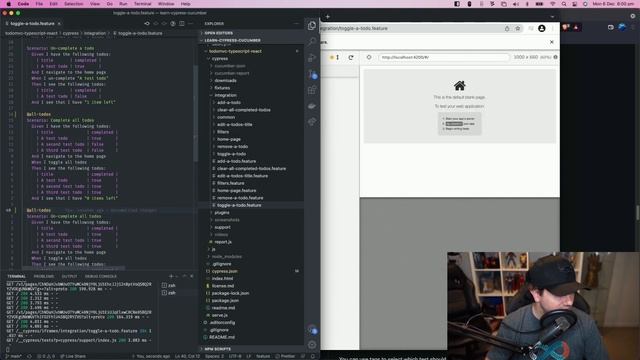Open the Accounts icon in the activity bar

[x=312, y=329]
